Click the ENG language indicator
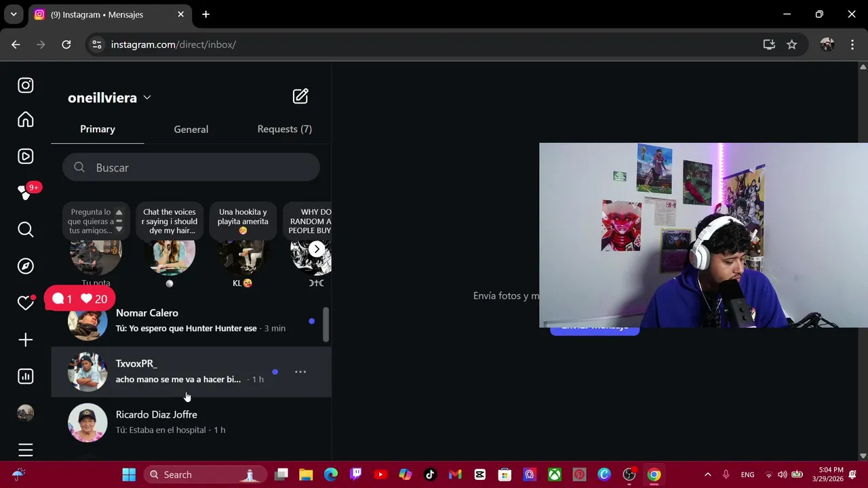868x488 pixels. tap(747, 474)
